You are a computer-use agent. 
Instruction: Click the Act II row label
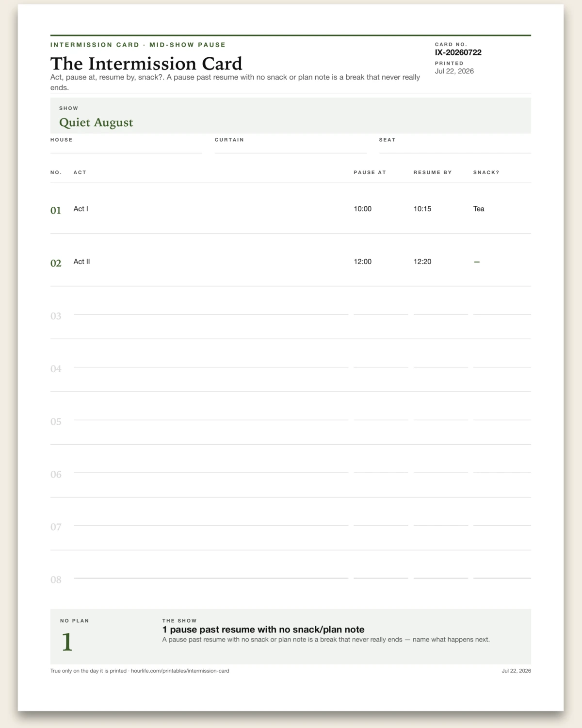click(x=81, y=262)
